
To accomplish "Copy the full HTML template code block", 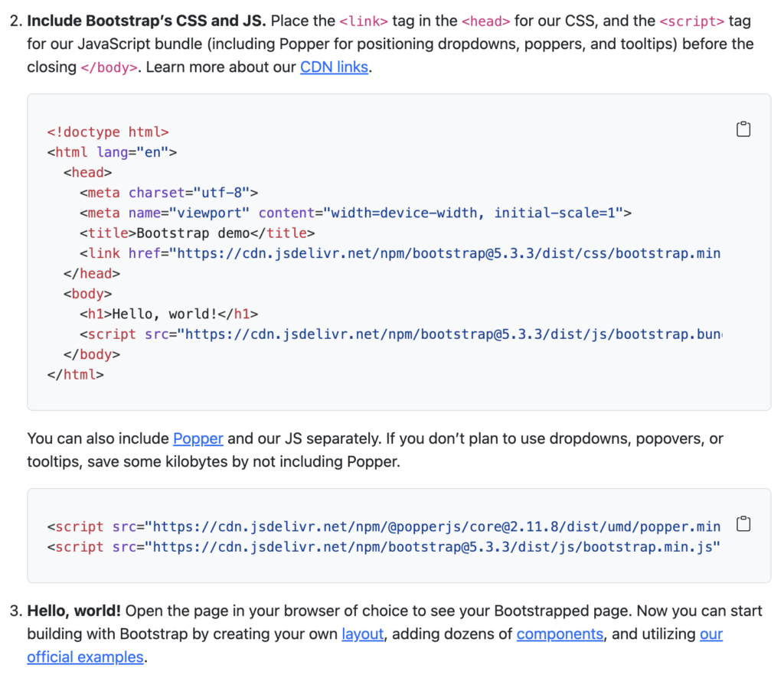I will coord(743,129).
